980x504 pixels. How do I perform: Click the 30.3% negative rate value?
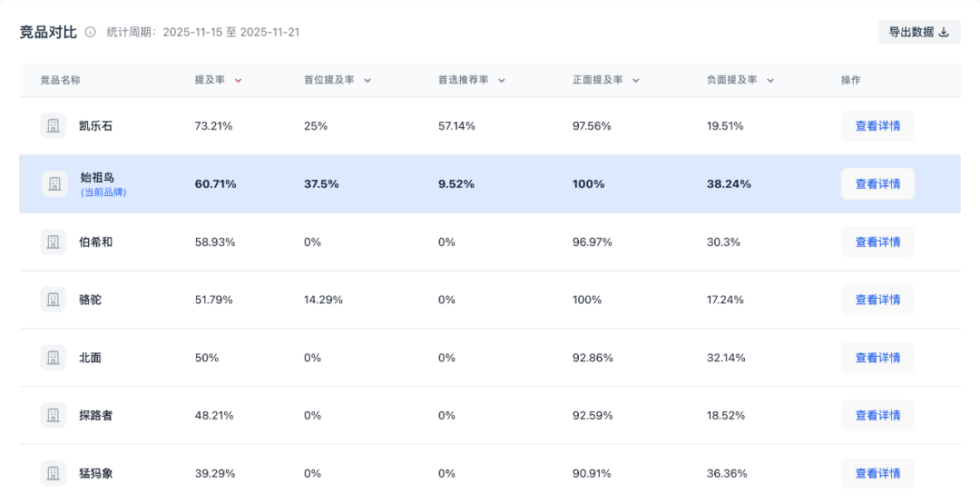point(723,242)
